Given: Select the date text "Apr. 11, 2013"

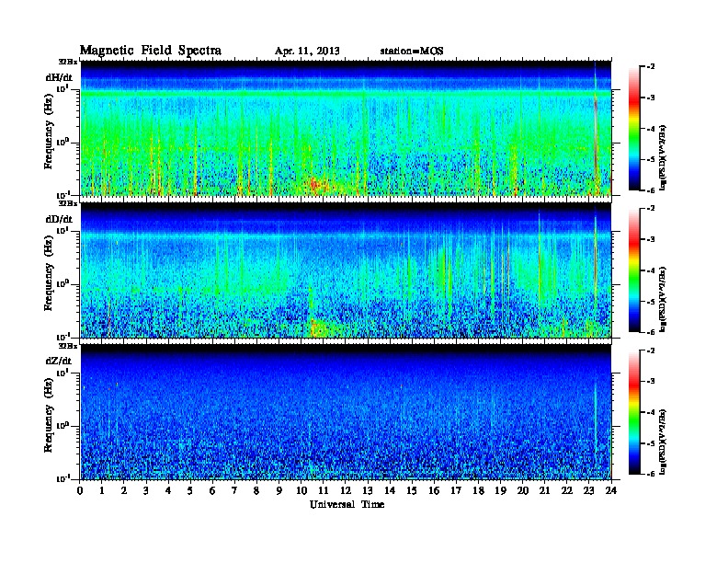Looking at the screenshot, I should pyautogui.click(x=307, y=52).
